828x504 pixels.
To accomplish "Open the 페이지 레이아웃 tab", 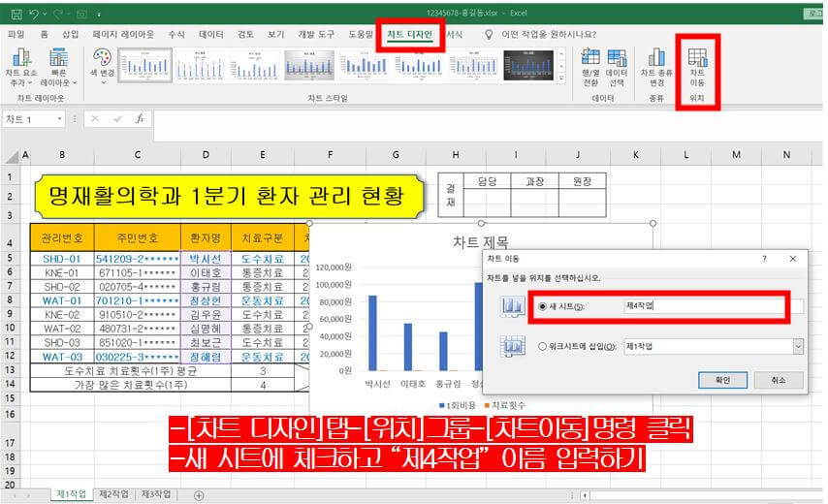I will pos(123,35).
